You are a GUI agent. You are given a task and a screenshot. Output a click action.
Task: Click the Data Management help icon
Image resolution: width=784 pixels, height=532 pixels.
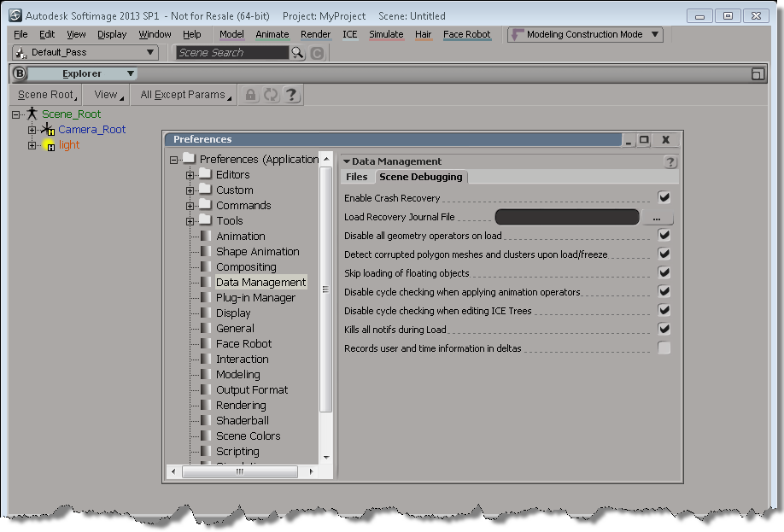(670, 162)
